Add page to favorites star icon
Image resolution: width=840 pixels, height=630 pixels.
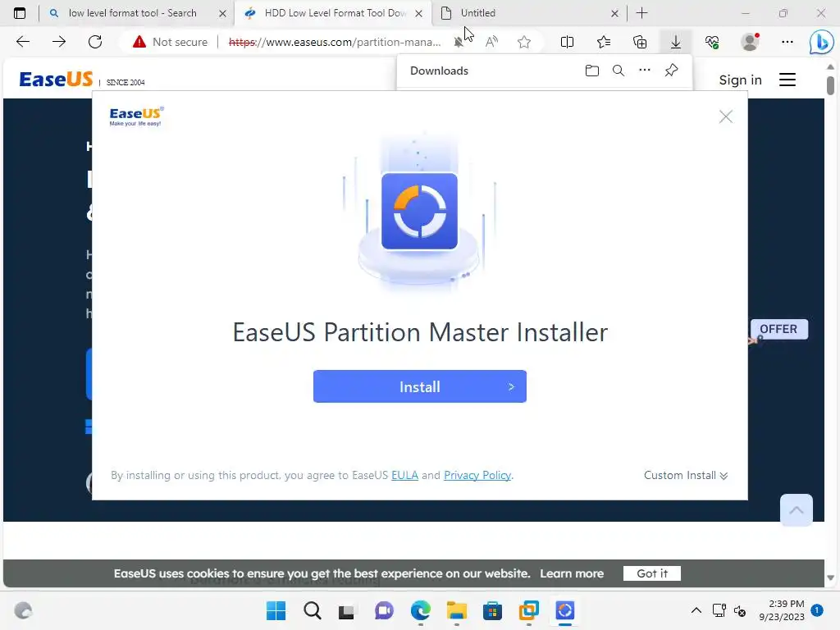(x=524, y=42)
